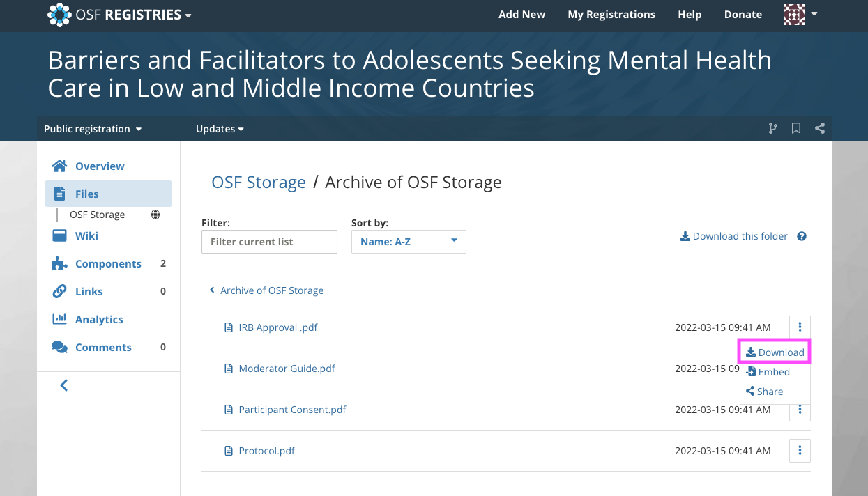Viewport: 868px width, 496px height.
Task: Click the forks icon in registration toolbar
Action: pos(772,128)
